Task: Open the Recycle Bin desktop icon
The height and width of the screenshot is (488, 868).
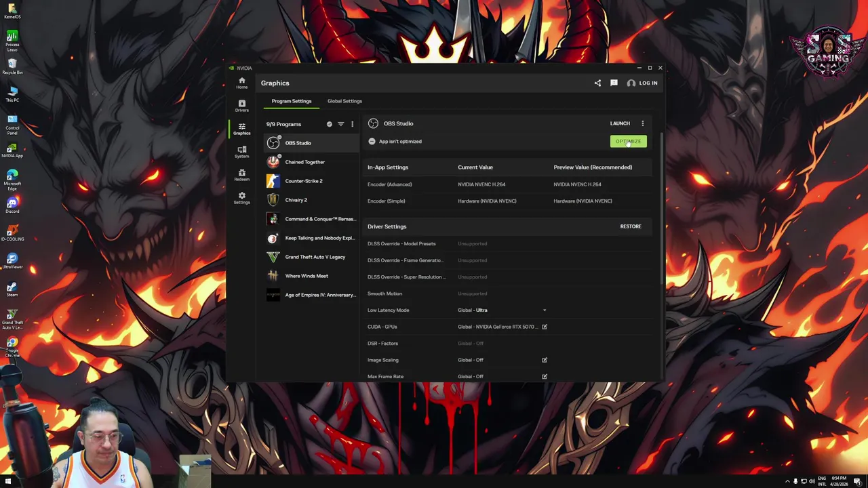Action: (x=12, y=66)
